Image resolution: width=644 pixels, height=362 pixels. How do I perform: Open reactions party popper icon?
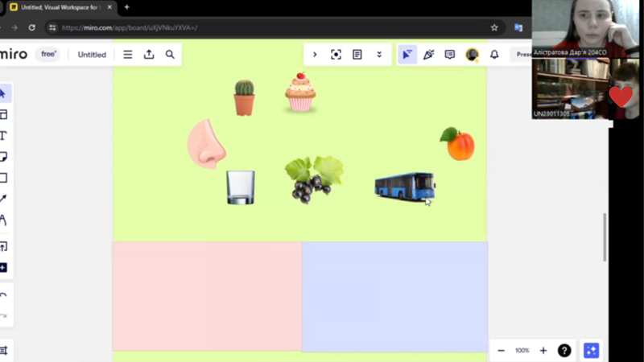click(429, 55)
